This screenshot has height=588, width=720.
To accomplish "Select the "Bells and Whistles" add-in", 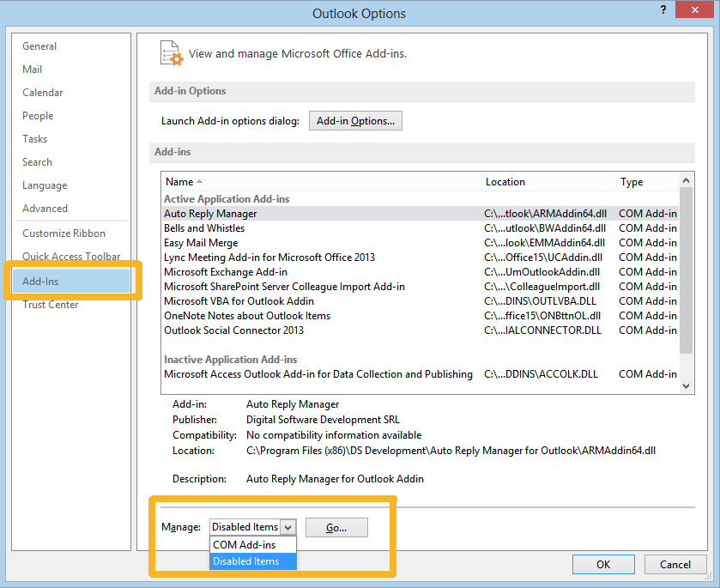I will tap(203, 227).
